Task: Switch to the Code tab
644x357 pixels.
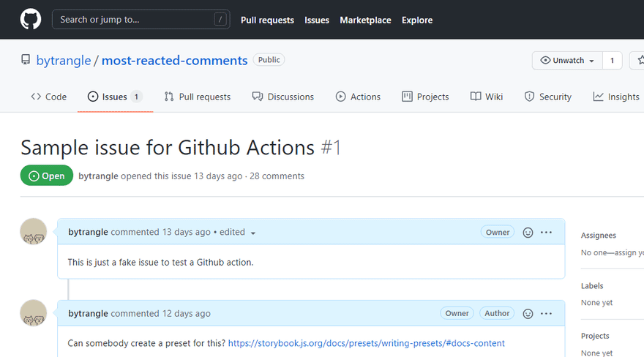Action: (x=48, y=97)
